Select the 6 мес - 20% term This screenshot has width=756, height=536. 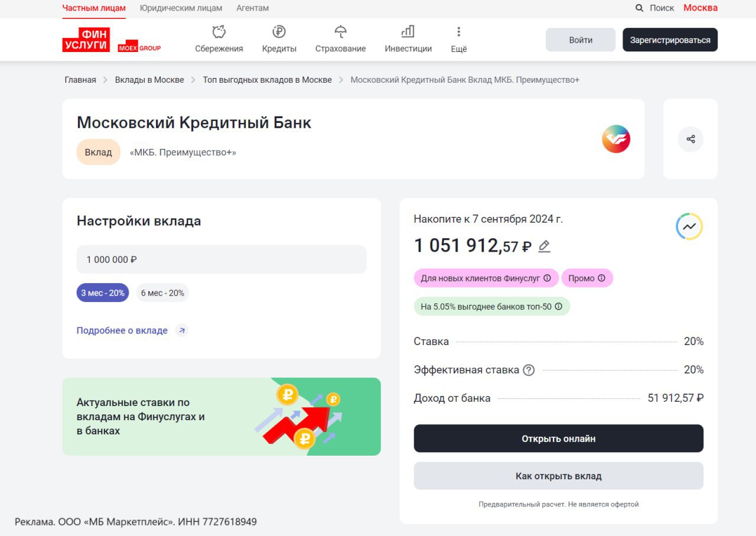pos(162,293)
